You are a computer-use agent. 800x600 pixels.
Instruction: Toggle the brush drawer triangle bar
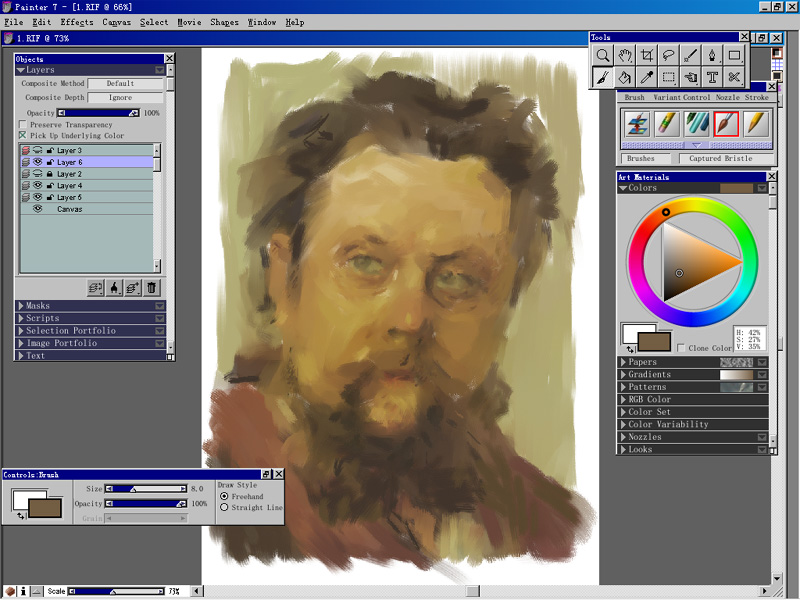(696, 145)
